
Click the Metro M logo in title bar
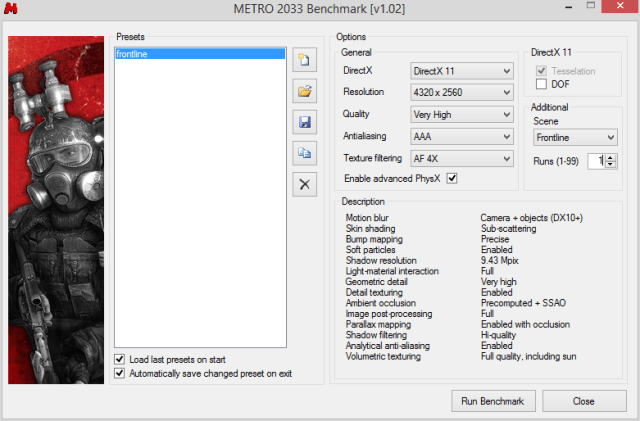(11, 8)
